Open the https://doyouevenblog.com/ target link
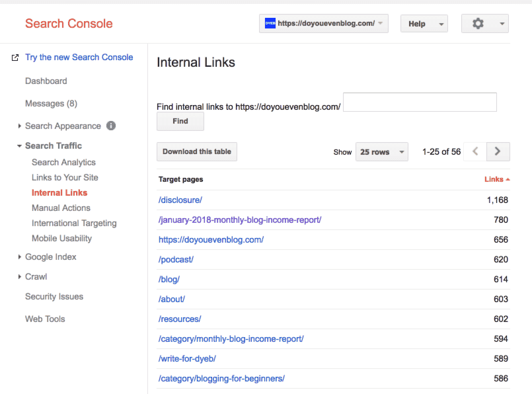The image size is (532, 394). (x=211, y=239)
